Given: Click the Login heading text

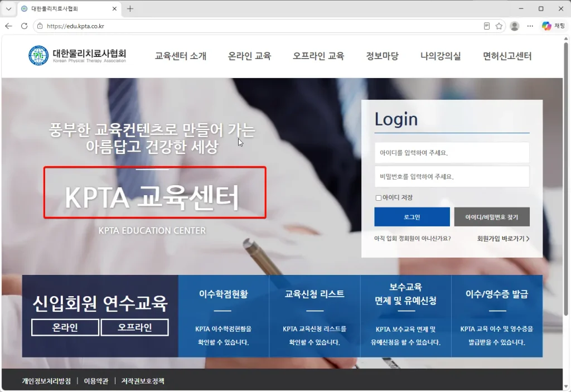Looking at the screenshot, I should (396, 119).
